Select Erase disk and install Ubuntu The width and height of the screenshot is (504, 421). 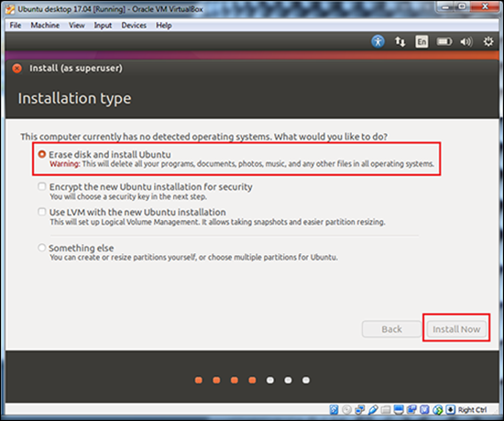tap(42, 154)
